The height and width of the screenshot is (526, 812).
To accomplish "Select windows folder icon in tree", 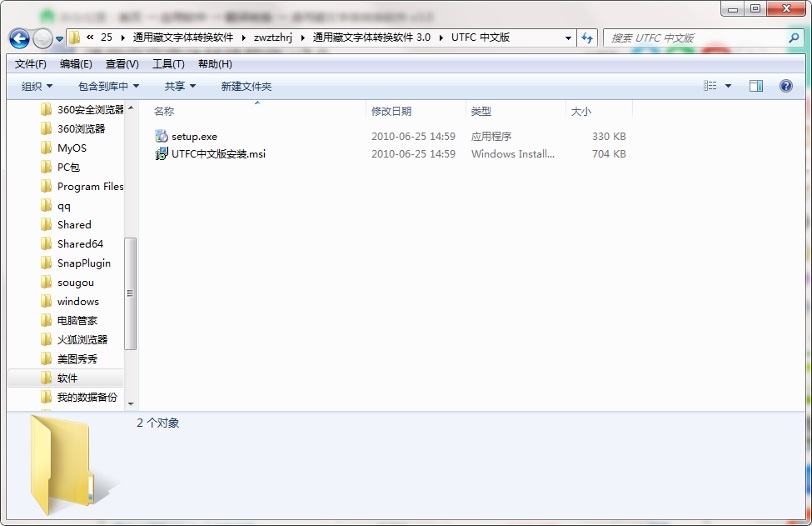I will (x=46, y=301).
